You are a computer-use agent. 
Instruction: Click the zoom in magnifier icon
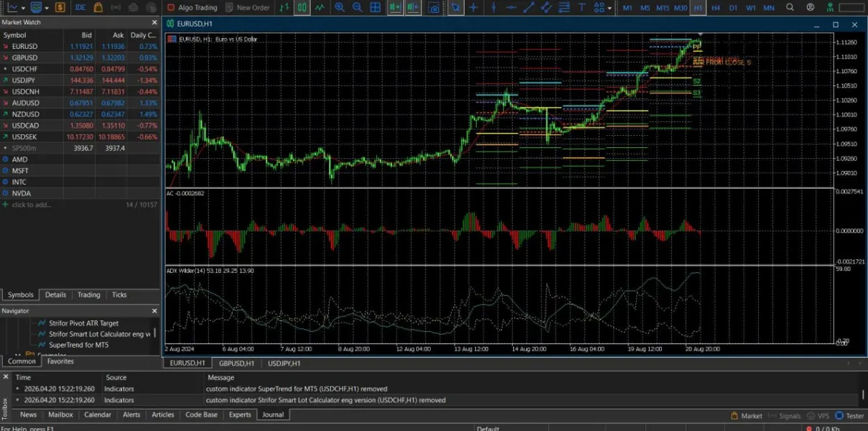coord(339,7)
